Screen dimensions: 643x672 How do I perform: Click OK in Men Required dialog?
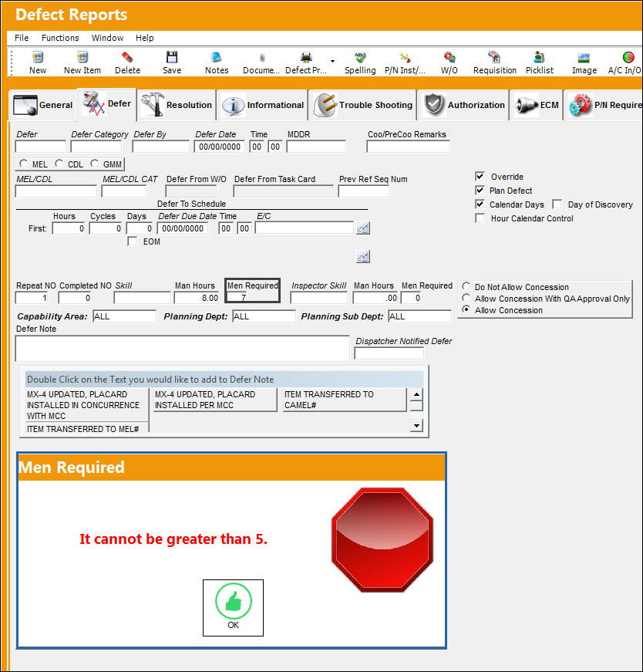[233, 608]
